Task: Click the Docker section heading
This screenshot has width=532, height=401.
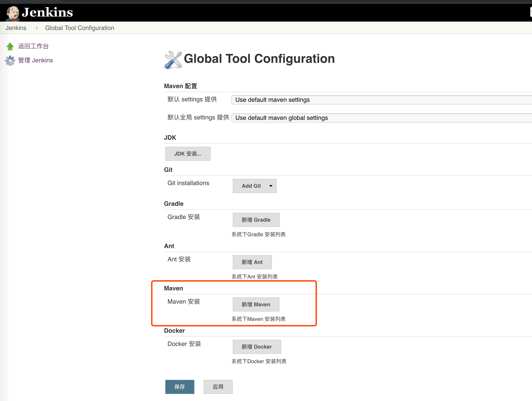Action: pyautogui.click(x=174, y=330)
